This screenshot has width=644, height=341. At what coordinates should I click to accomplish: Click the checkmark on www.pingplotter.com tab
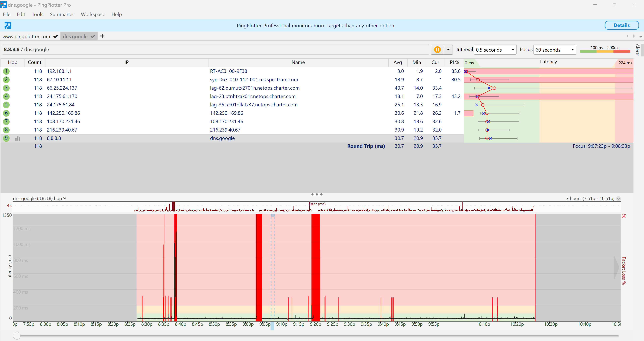[56, 37]
